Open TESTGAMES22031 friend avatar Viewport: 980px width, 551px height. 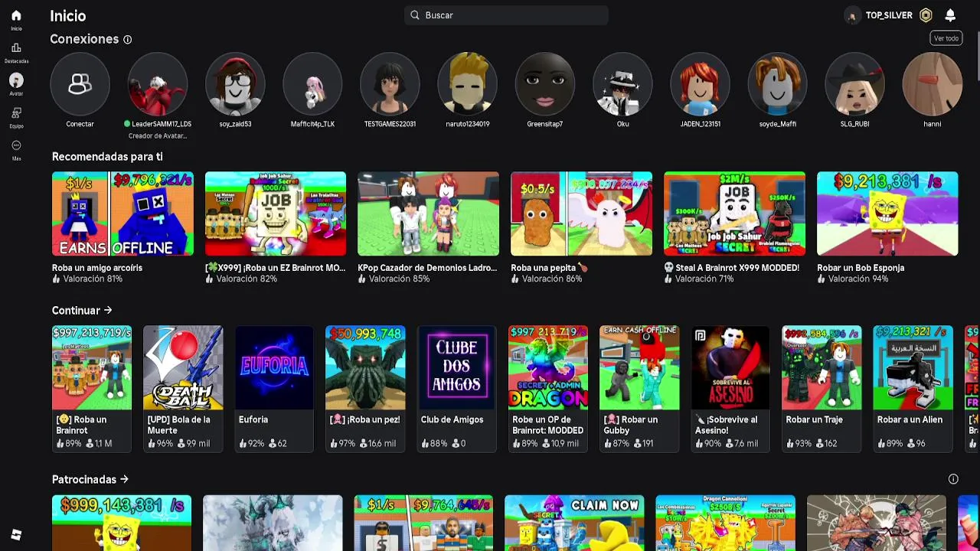pos(390,83)
